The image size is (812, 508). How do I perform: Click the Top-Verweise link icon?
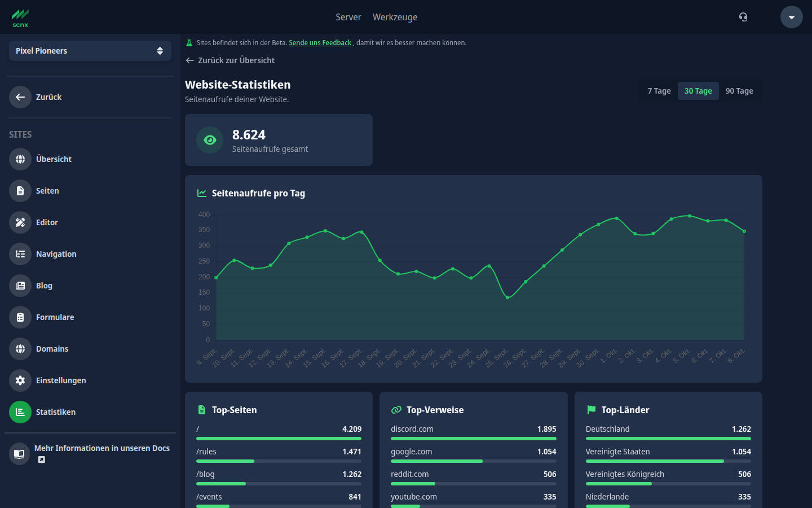(396, 410)
